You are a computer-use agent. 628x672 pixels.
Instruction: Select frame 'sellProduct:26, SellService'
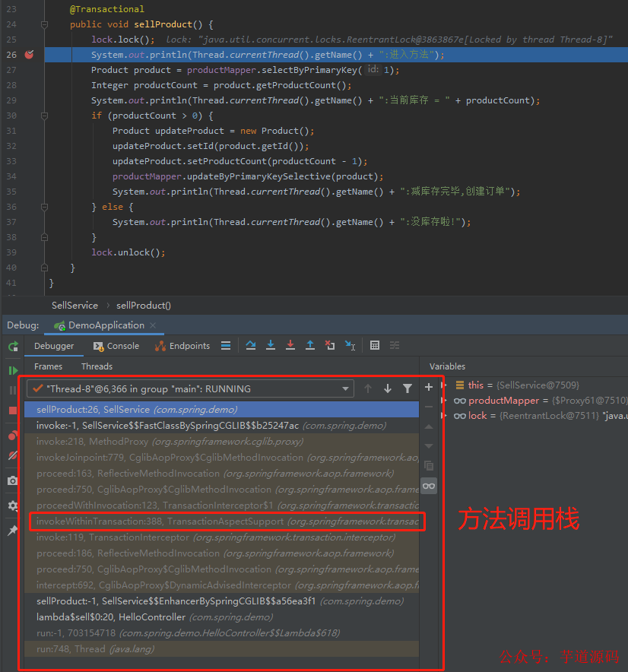tap(221, 409)
